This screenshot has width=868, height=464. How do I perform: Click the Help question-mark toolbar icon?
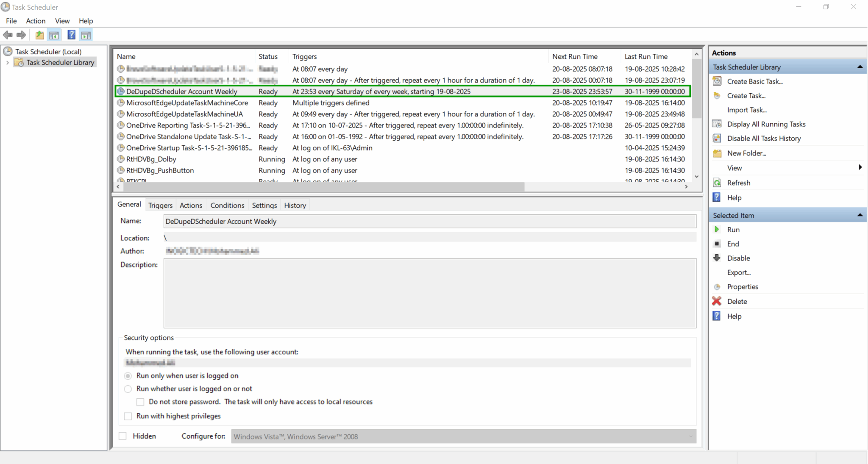[71, 35]
